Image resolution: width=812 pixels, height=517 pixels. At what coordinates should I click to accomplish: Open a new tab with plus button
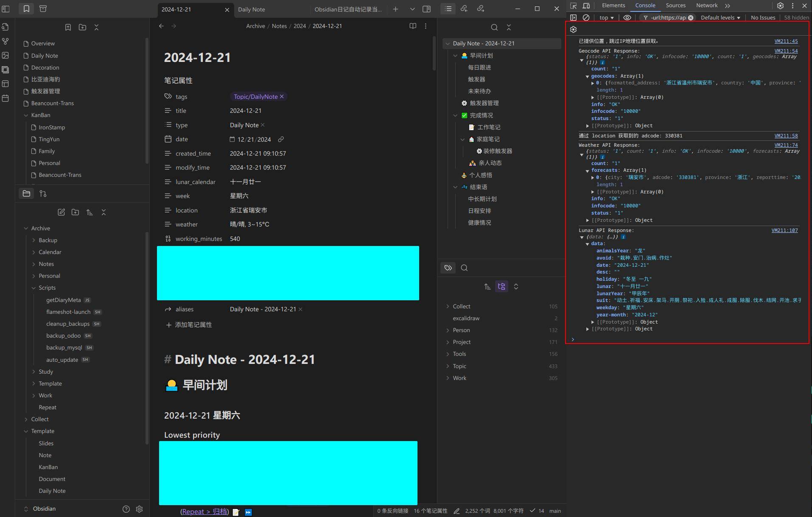(395, 9)
